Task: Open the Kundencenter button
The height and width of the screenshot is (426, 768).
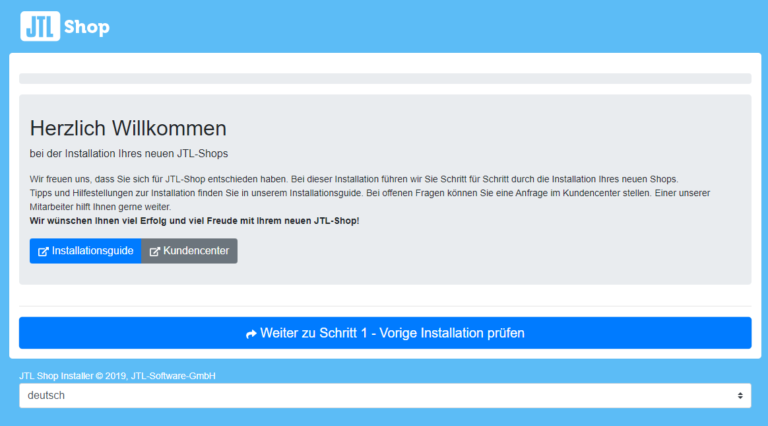Action: point(190,251)
